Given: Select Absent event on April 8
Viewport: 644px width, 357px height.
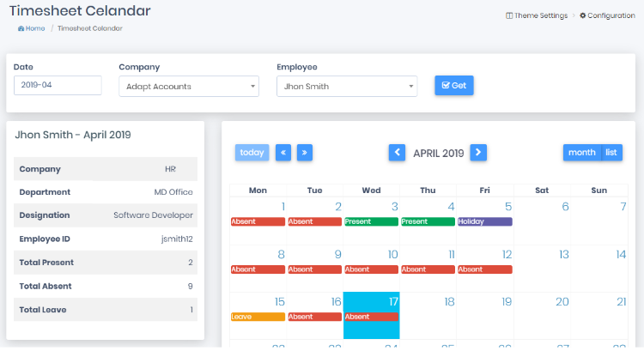Looking at the screenshot, I should (258, 269).
